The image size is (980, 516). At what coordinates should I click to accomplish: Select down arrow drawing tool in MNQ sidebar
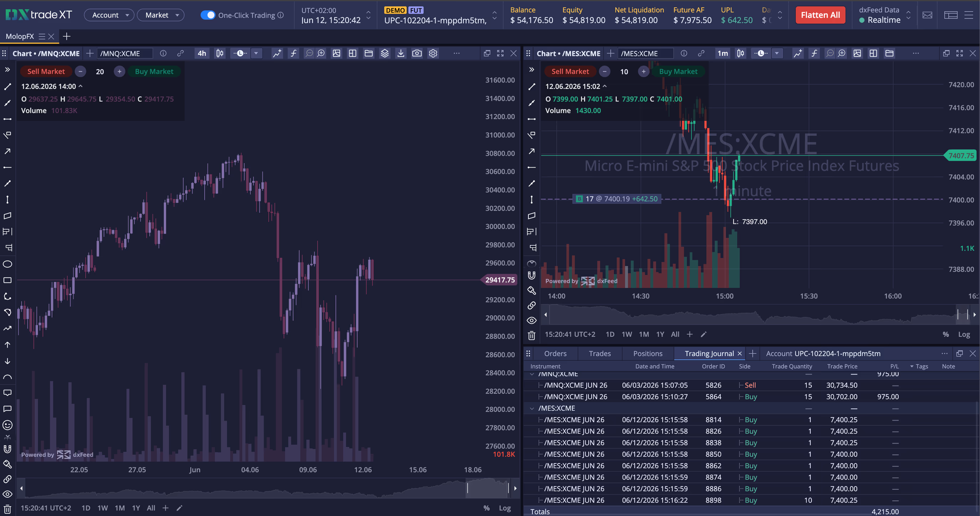[7, 361]
